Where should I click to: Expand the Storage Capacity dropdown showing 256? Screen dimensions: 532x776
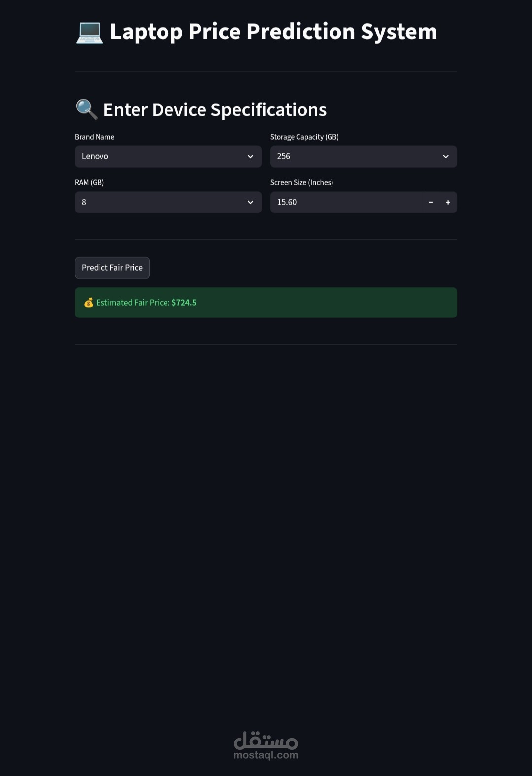[358, 157]
